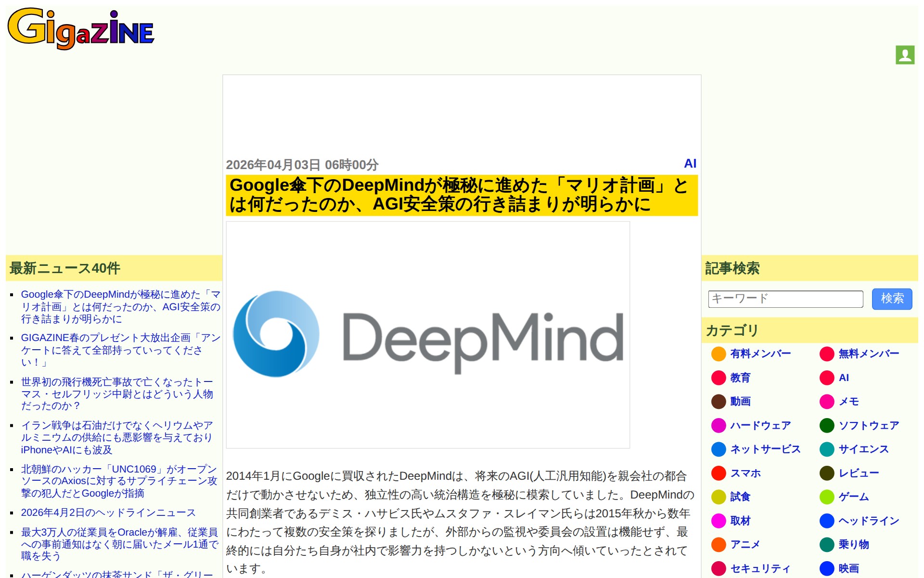Select the blue ヘッドライン category circle
The width and height of the screenshot is (924, 578).
pos(827,521)
